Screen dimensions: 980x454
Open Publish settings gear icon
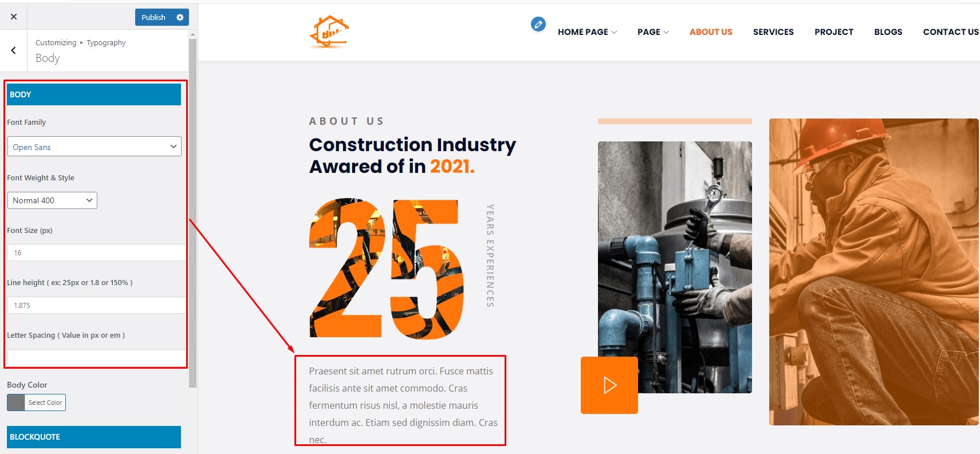pyautogui.click(x=180, y=17)
